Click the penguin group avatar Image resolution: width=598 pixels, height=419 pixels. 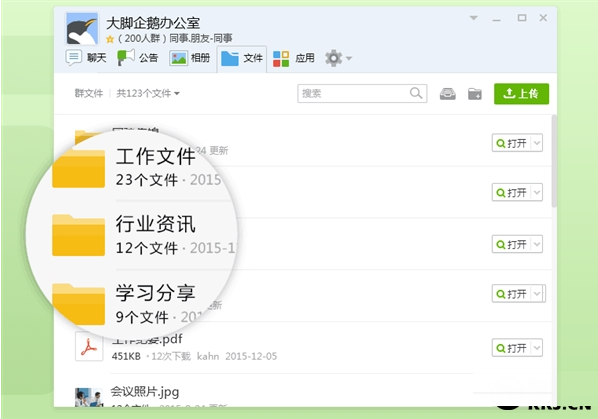82,29
